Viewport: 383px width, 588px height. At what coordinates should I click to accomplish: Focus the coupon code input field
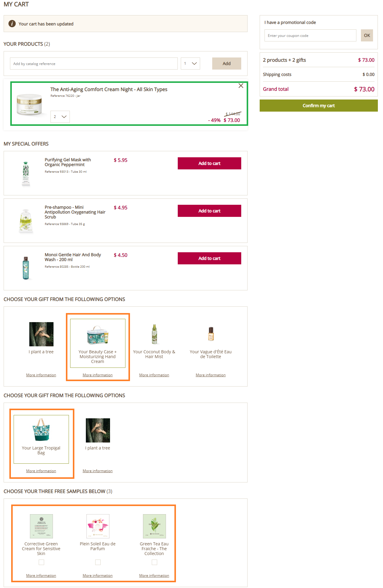pyautogui.click(x=310, y=35)
